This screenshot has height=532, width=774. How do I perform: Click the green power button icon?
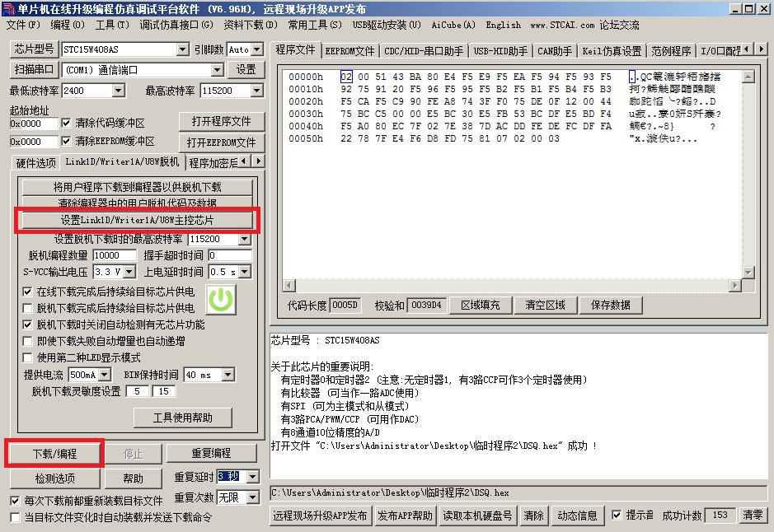click(x=221, y=300)
